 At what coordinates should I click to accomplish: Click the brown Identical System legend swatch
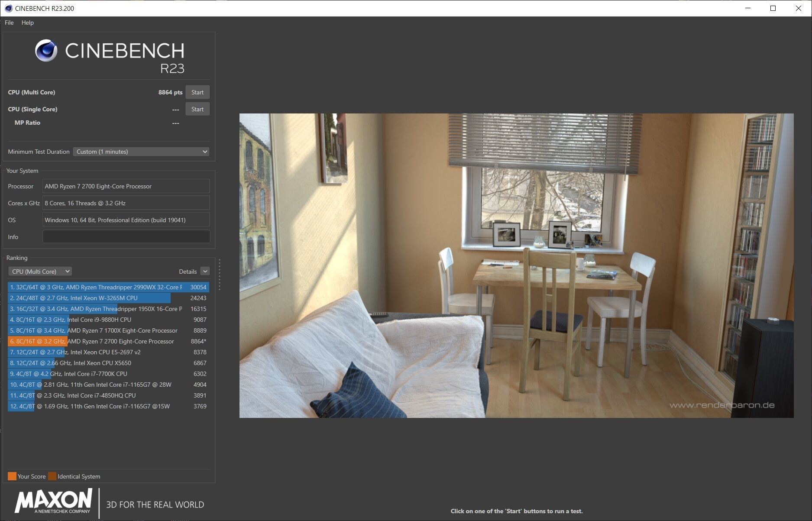pos(52,476)
